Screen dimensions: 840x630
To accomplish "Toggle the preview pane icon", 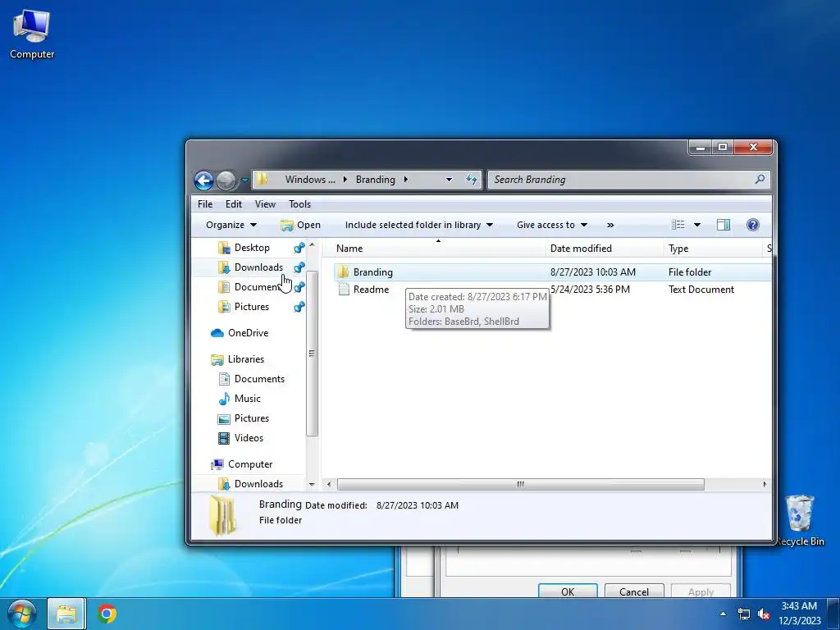I will coord(724,225).
